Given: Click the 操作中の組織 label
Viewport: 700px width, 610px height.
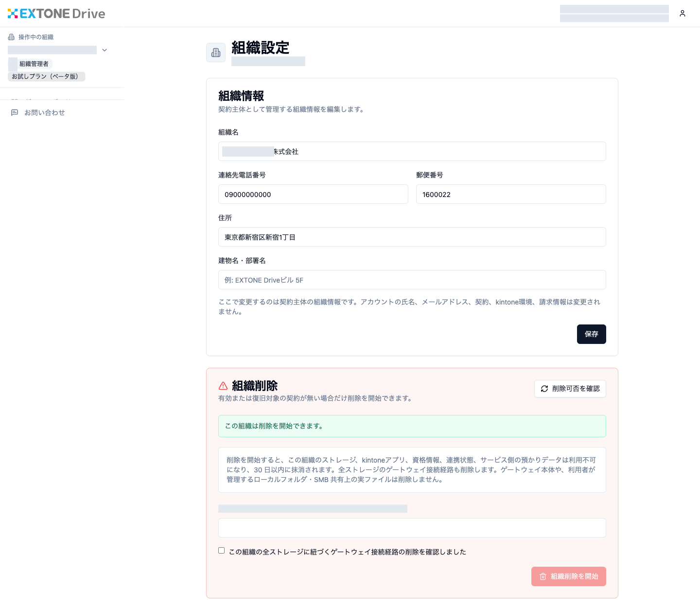Looking at the screenshot, I should pyautogui.click(x=36, y=37).
